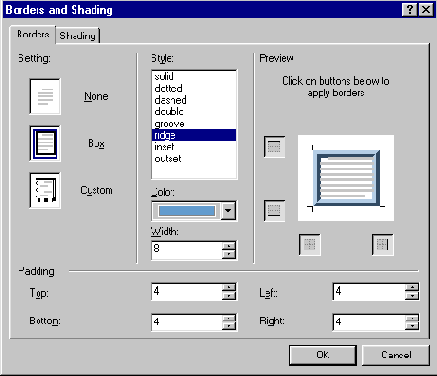Decrease Bottom padding with down arrow
This screenshot has height=376, width=437.
pyautogui.click(x=229, y=326)
